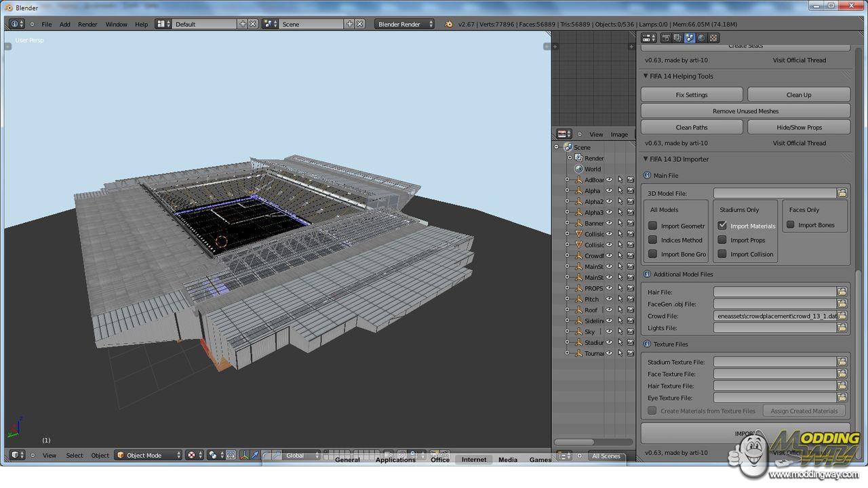Click the Render properties camera icon
Screen dimensions: 868x488
pos(667,38)
